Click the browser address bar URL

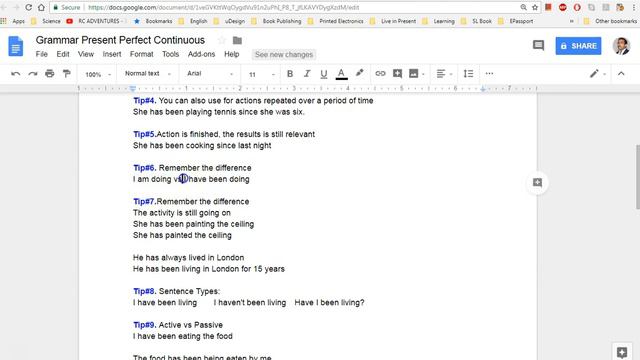pos(224,7)
